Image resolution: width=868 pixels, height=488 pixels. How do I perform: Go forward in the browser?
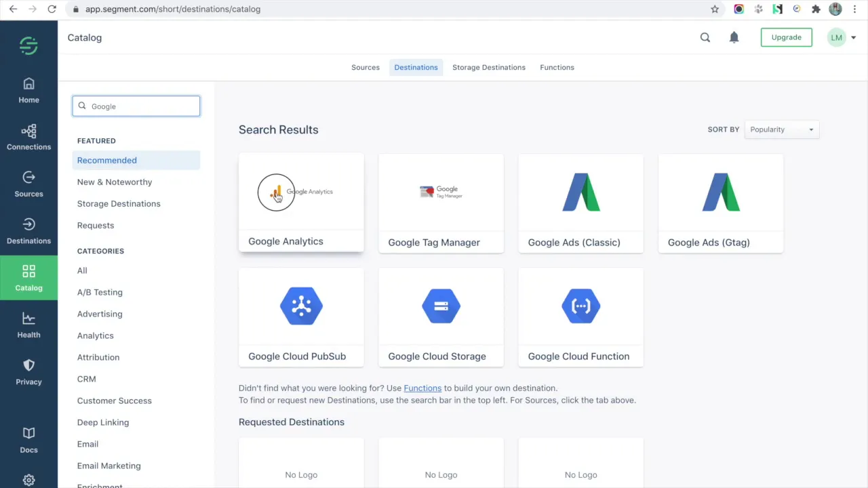pos(33,9)
